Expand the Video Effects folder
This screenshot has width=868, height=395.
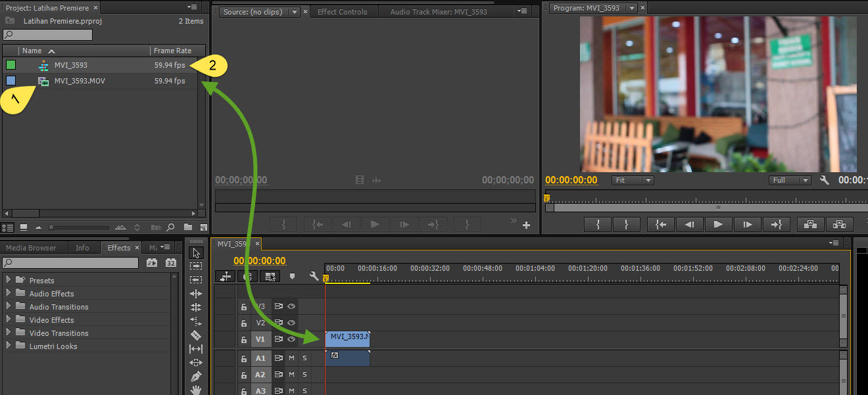9,319
